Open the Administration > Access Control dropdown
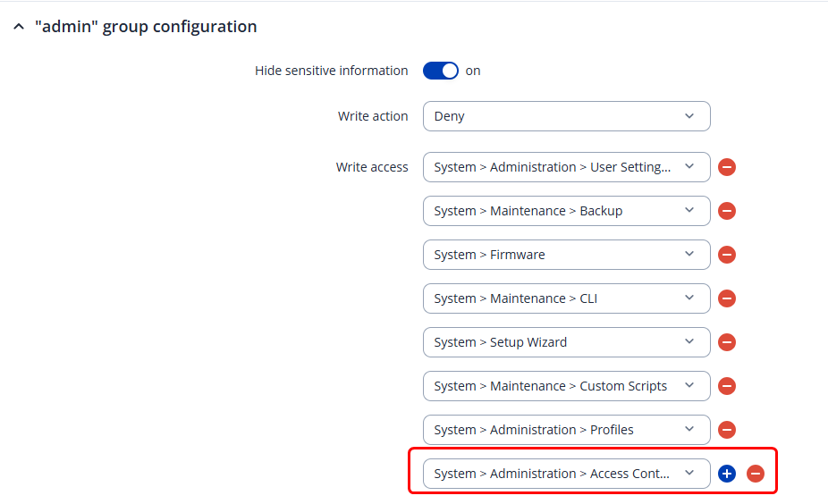Screen dimensions: 828x504 566,474
